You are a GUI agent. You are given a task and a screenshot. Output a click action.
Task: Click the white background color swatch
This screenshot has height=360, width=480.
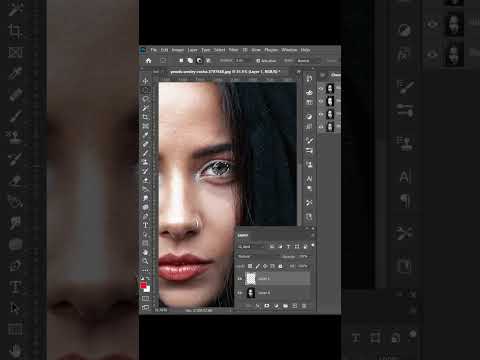(148, 289)
